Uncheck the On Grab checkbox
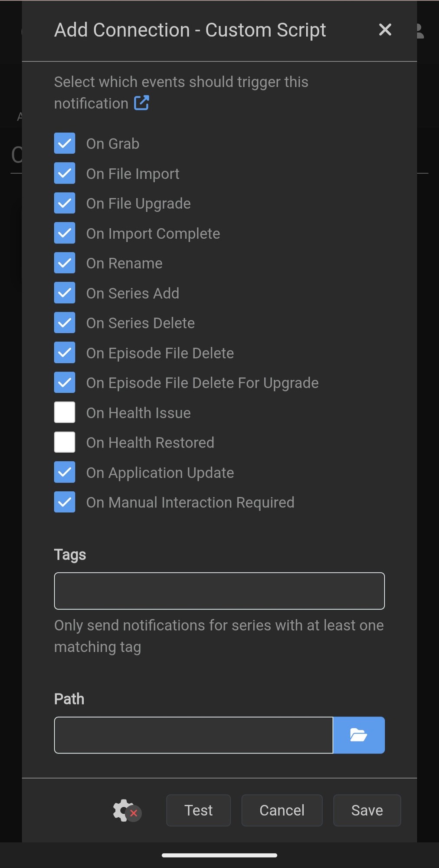This screenshot has height=868, width=439. [65, 143]
